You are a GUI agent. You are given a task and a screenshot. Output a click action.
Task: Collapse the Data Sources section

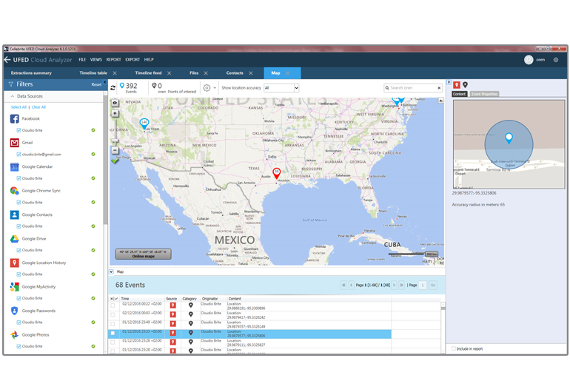pos(13,96)
